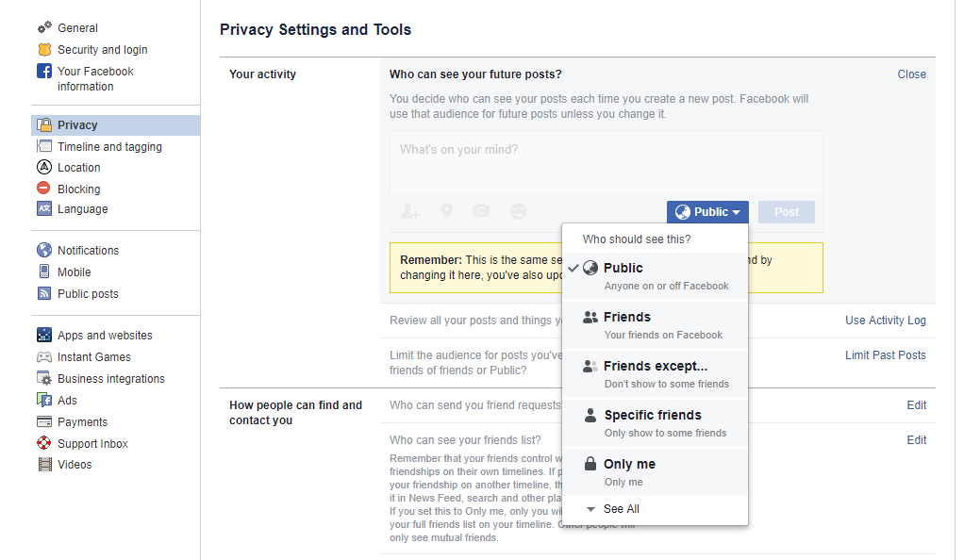Click Who should see this? menu header
Image resolution: width=964 pixels, height=560 pixels.
637,239
